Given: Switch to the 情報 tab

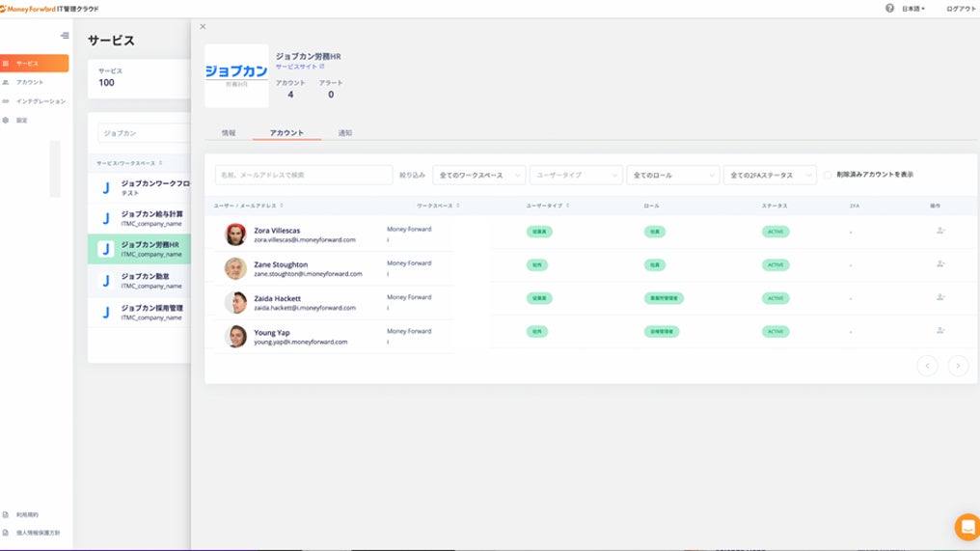Looking at the screenshot, I should [x=229, y=132].
